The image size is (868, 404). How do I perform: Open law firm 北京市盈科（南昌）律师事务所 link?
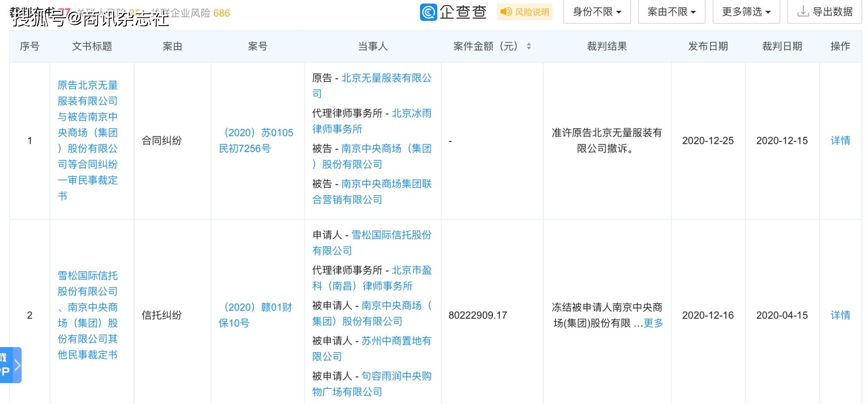(372, 278)
